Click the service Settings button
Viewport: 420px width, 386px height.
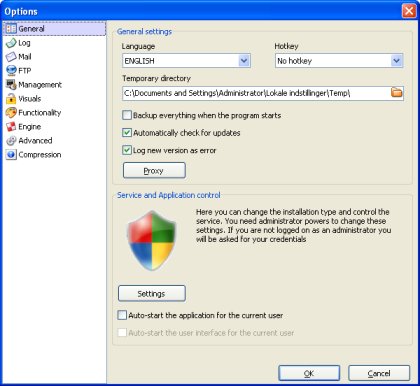(152, 293)
